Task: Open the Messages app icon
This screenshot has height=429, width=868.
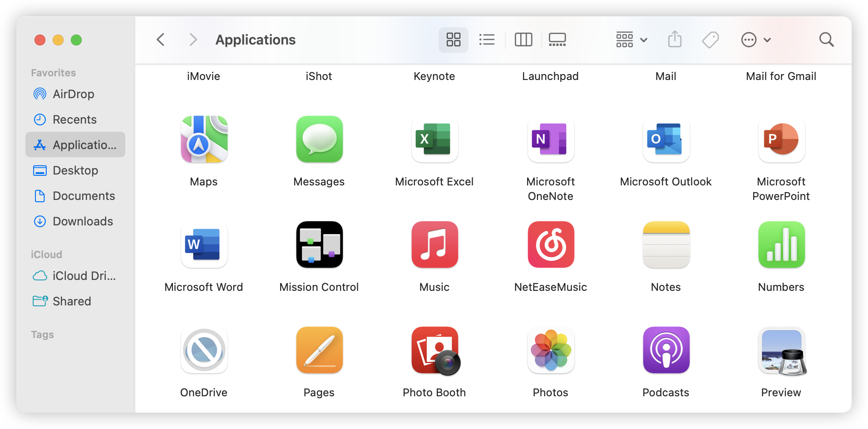Action: 319,139
